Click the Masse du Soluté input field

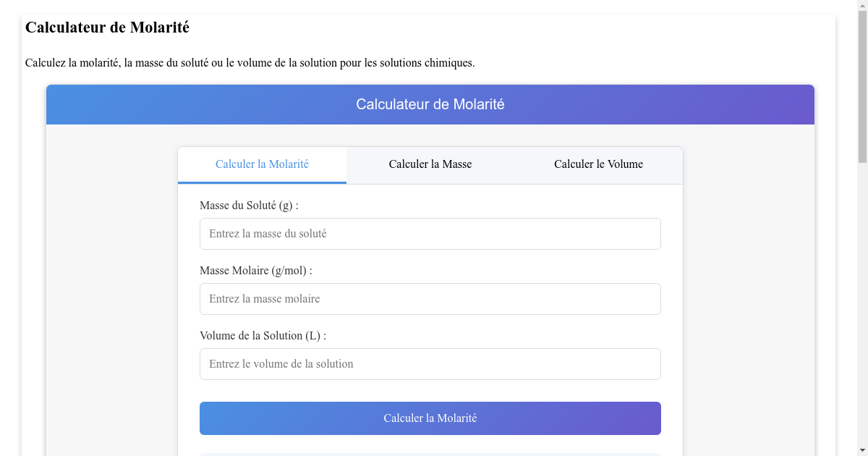pos(430,233)
